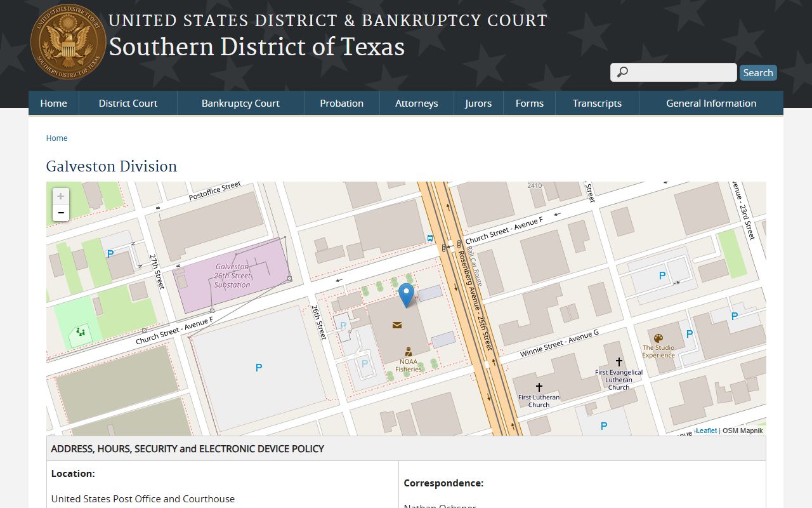Click the Rosenberg Avenue - 25th Street label
This screenshot has width=812, height=508.
click(x=475, y=300)
